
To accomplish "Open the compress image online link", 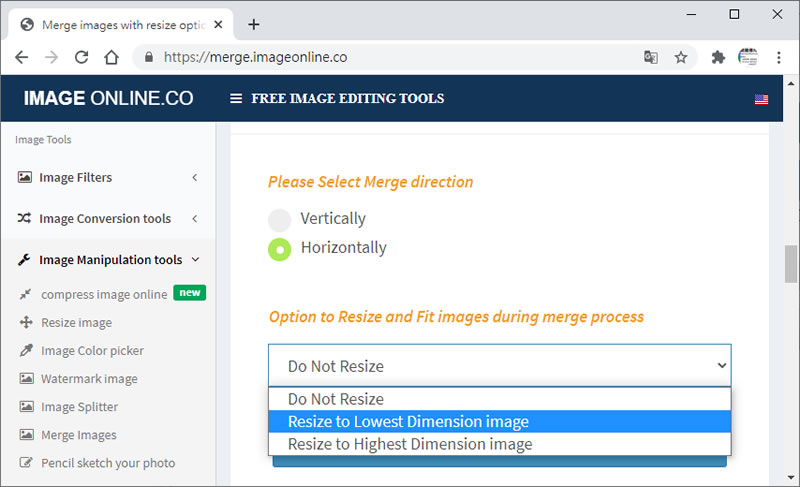I will pos(104,294).
